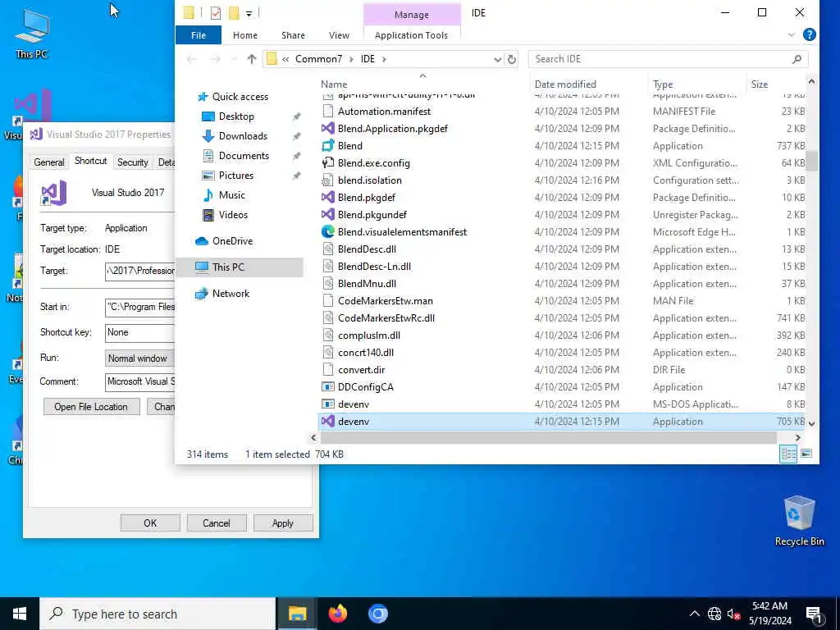Open File Explorer from taskbar
840x630 pixels.
[297, 614]
